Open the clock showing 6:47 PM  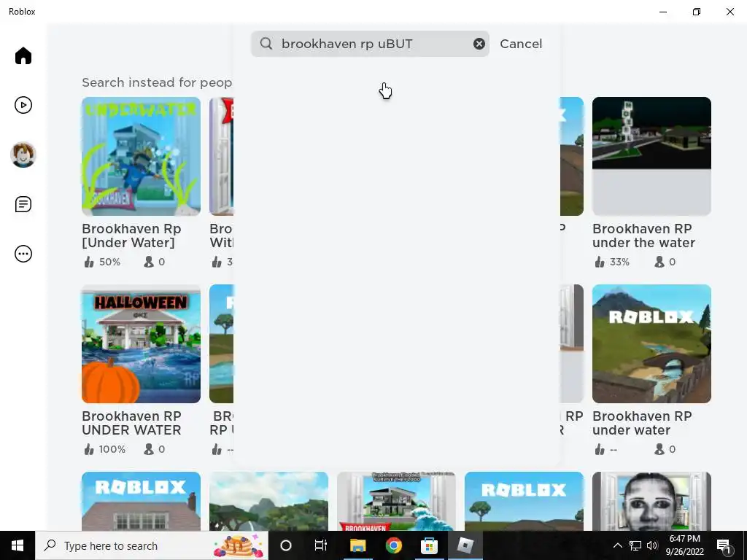point(684,545)
